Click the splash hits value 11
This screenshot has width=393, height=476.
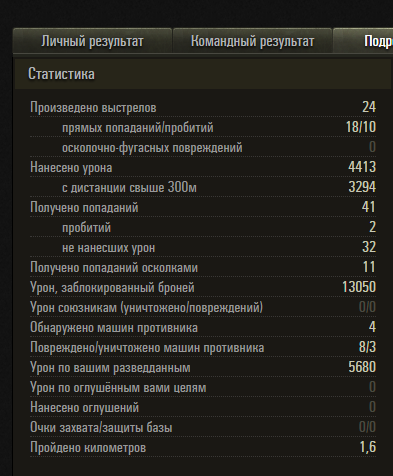[x=369, y=267]
